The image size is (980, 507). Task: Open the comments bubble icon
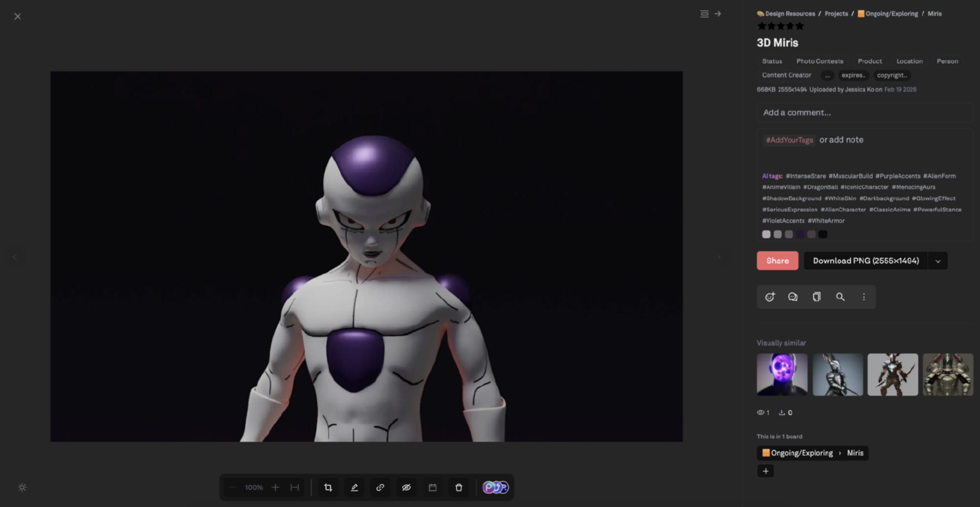793,297
